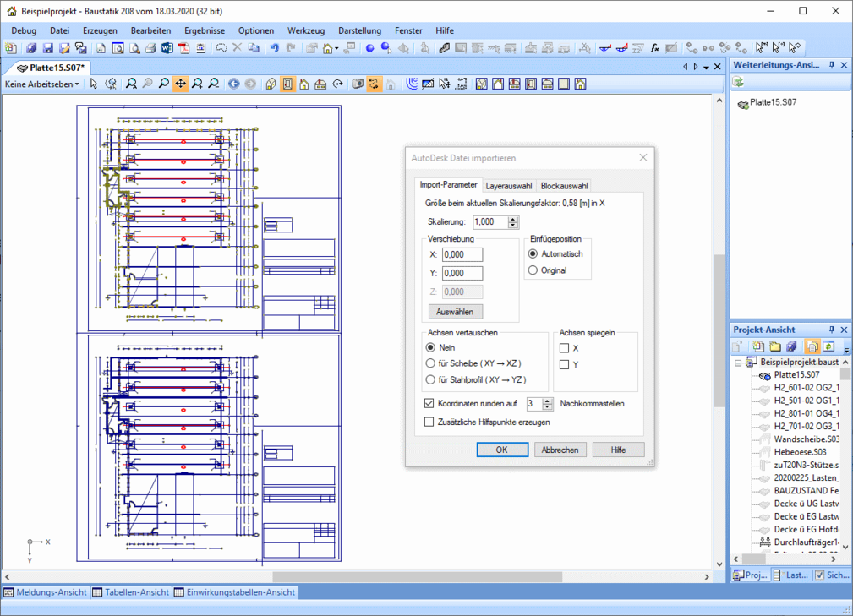
Task: Confirm import with the OK button
Action: 501,450
